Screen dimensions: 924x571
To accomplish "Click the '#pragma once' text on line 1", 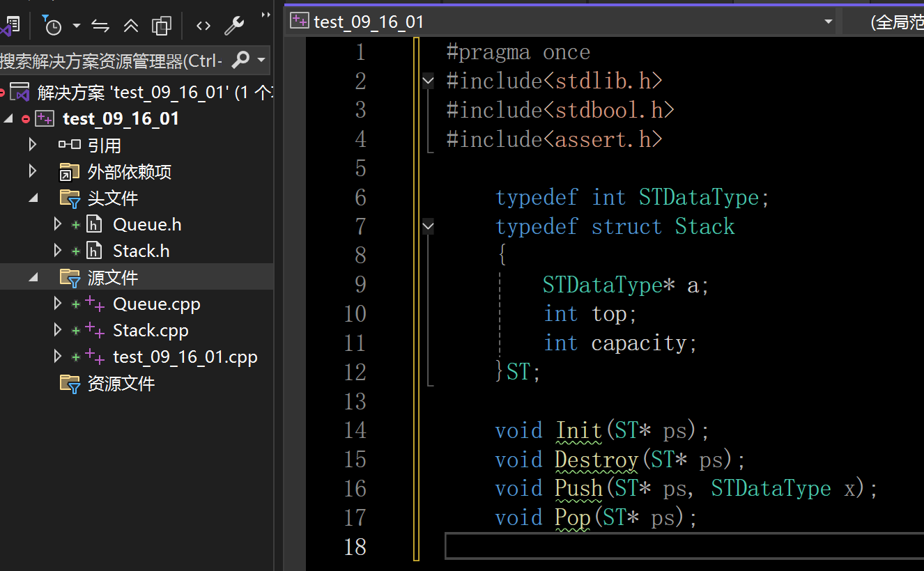I will pyautogui.click(x=518, y=52).
